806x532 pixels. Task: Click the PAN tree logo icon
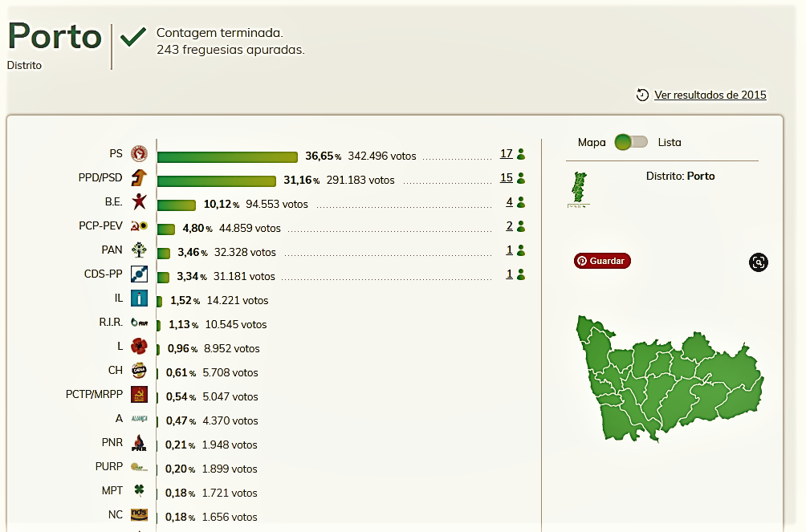click(139, 250)
